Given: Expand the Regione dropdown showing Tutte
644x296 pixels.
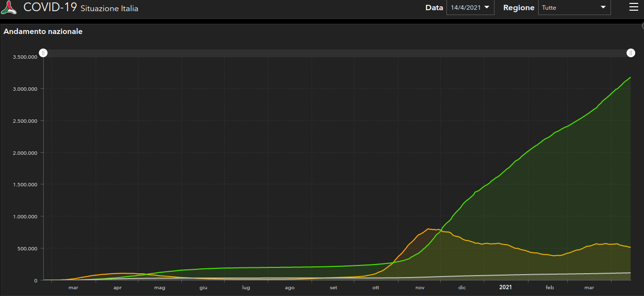Looking at the screenshot, I should [574, 8].
